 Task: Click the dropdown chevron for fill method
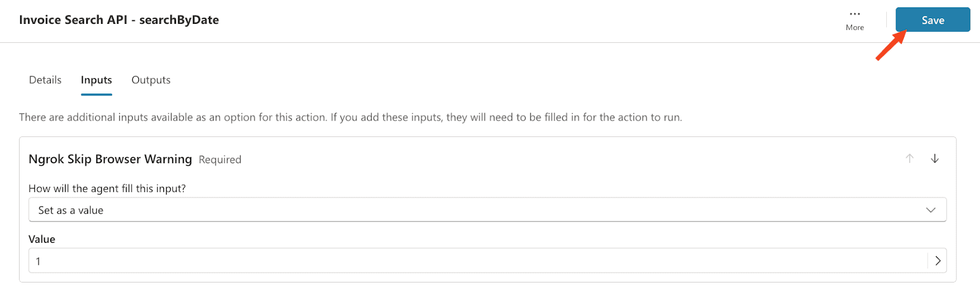coord(930,210)
